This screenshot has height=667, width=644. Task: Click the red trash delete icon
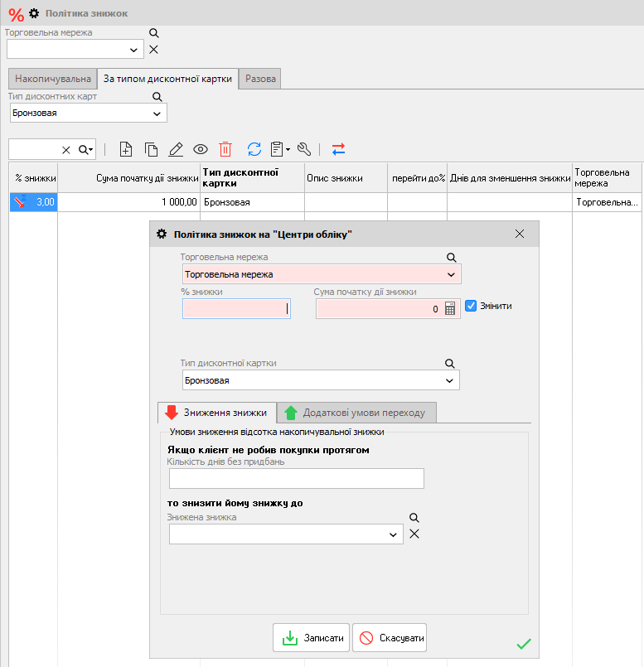click(225, 149)
